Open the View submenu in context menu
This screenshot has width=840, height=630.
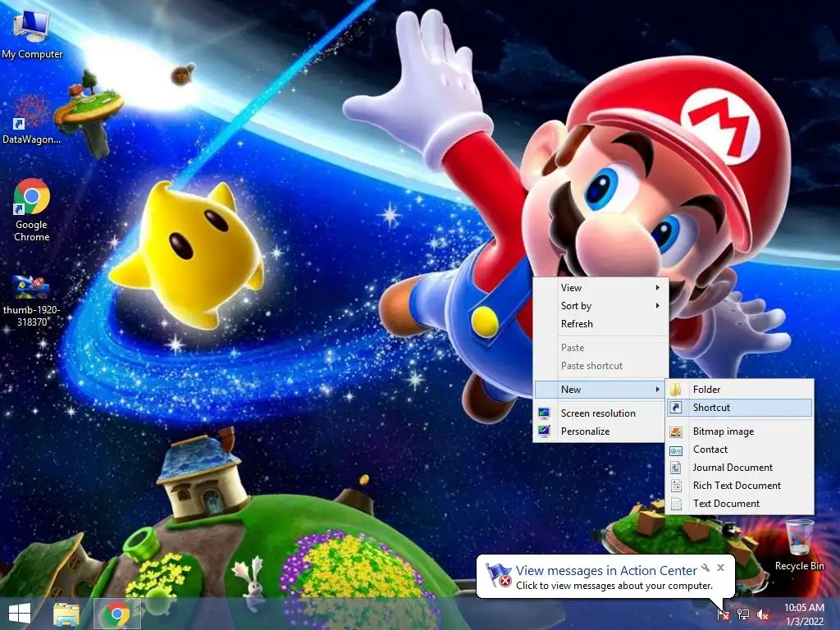tap(600, 288)
